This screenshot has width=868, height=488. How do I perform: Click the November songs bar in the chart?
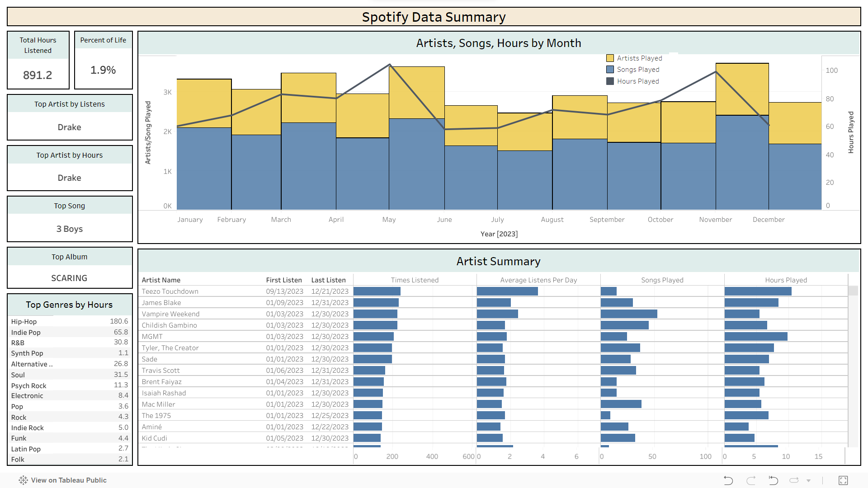click(x=742, y=163)
